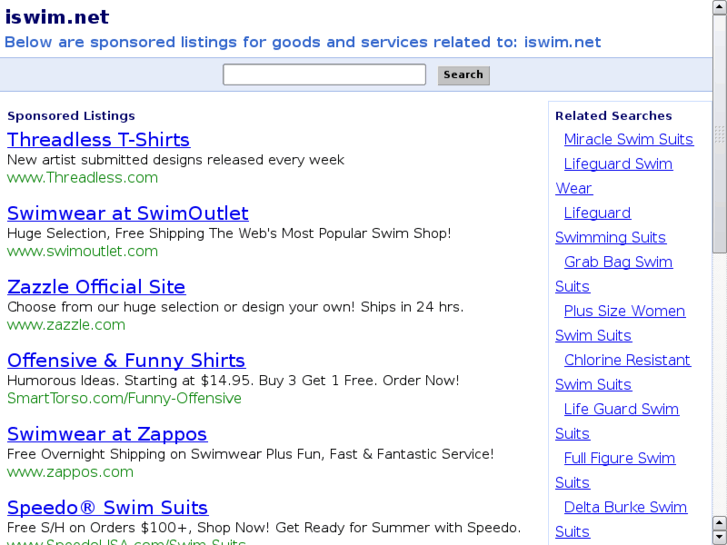Image resolution: width=727 pixels, height=545 pixels.
Task: Click the iswim.net page title
Action: (57, 17)
